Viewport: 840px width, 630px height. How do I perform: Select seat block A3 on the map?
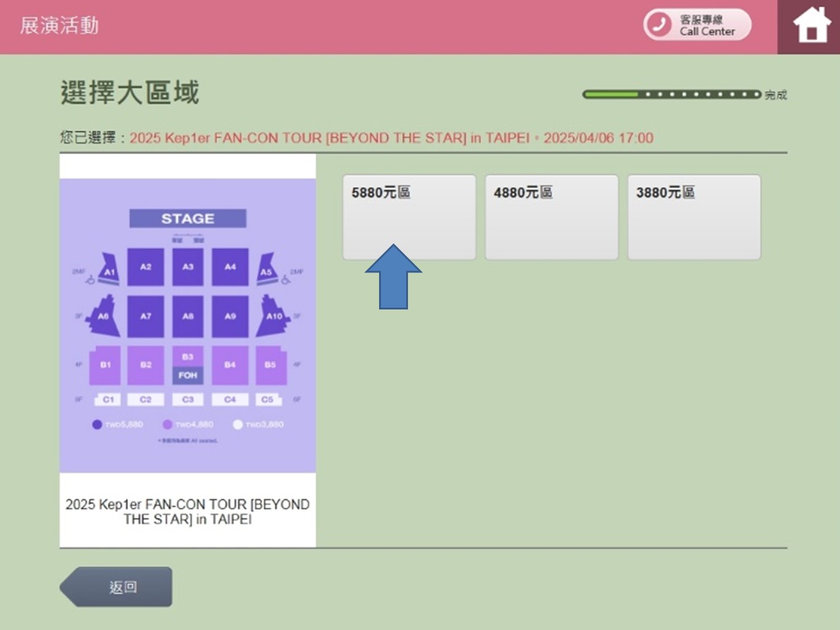pos(188,267)
